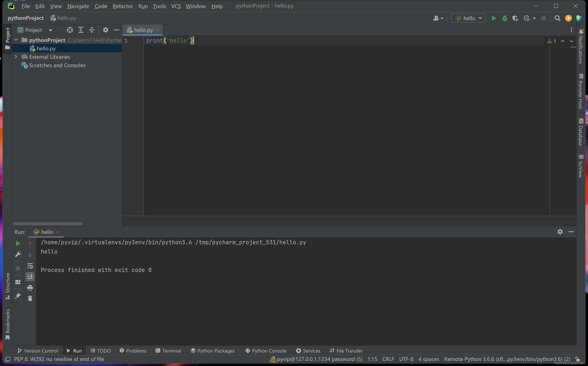Viewport: 588px width, 366px height.
Task: Select opened file crosshair in Project panel
Action: coord(70,30)
